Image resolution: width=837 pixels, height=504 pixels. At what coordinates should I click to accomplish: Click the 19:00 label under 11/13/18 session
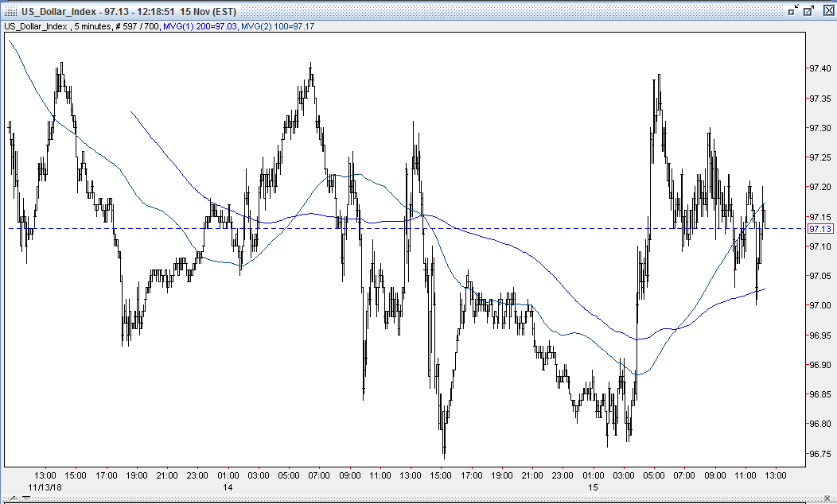pos(137,475)
